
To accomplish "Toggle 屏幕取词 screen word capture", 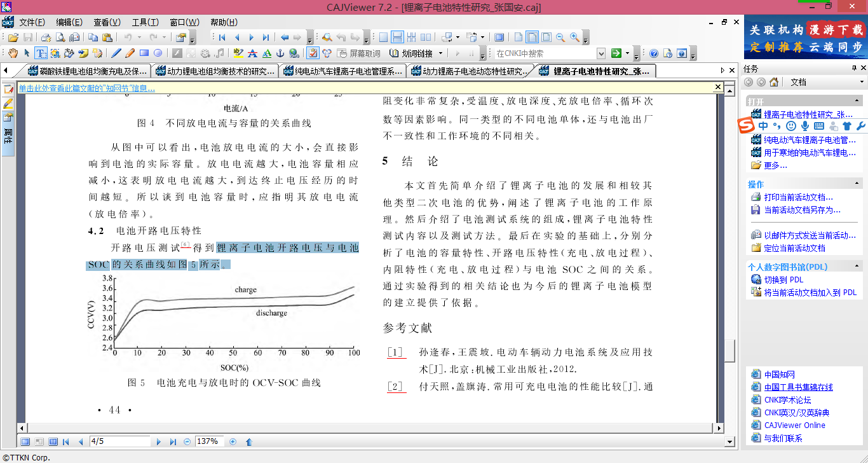I will [x=359, y=53].
